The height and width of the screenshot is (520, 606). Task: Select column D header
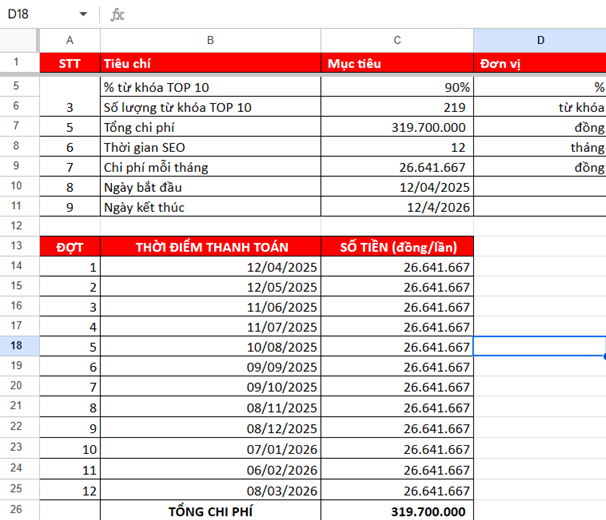(540, 40)
